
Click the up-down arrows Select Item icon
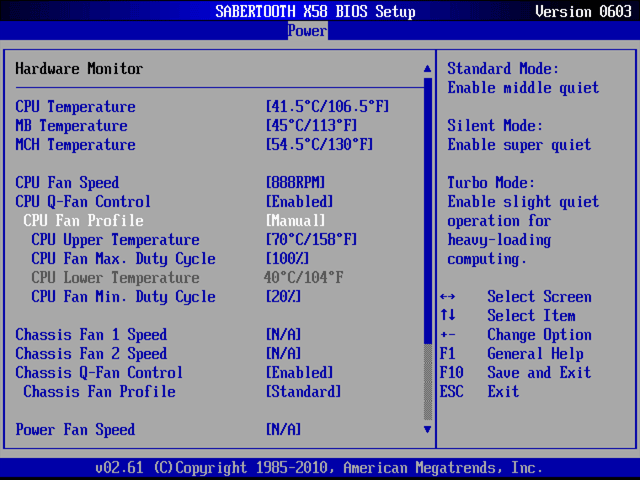click(x=448, y=316)
